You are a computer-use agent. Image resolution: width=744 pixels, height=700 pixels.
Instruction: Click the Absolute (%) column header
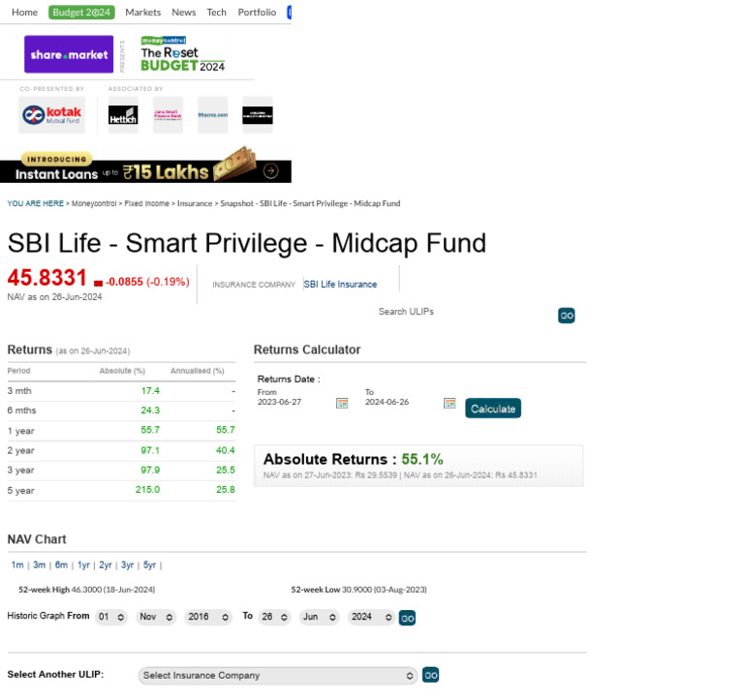122,371
